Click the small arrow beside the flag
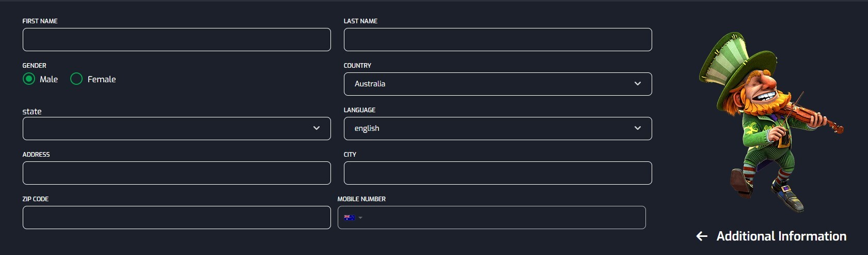 click(x=360, y=218)
